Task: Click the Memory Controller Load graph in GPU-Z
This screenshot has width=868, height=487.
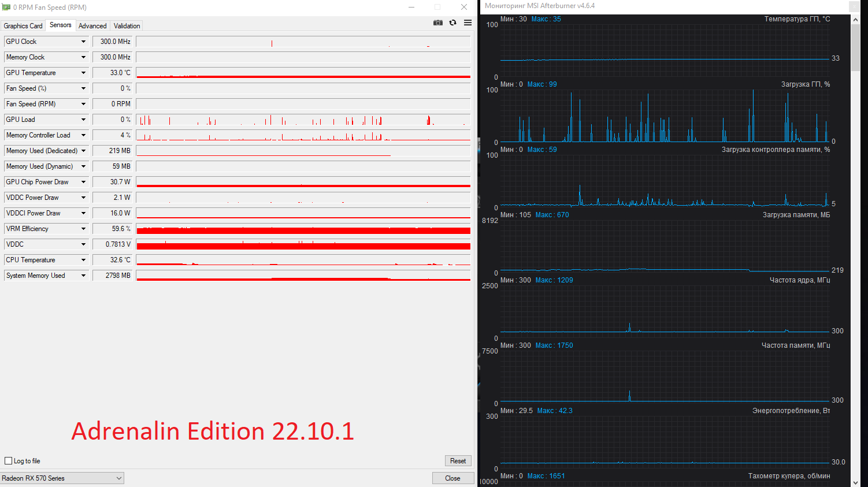Action: point(303,135)
